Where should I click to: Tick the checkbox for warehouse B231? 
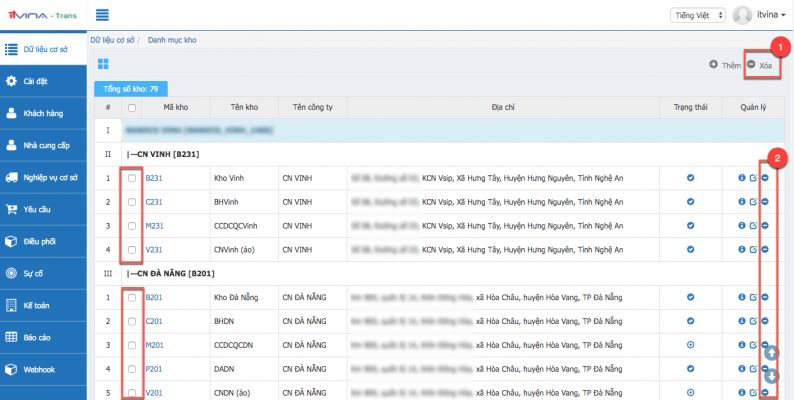click(x=132, y=178)
